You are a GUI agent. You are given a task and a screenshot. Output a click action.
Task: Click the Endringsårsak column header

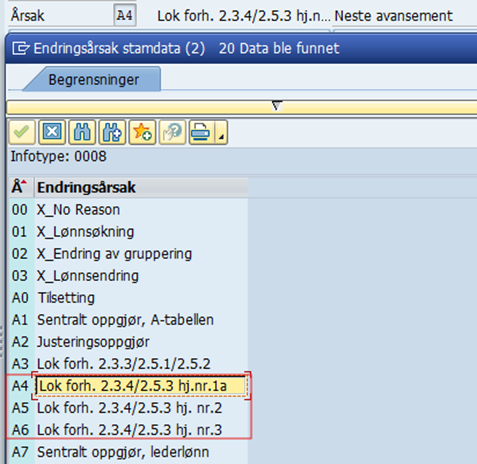tap(141, 187)
